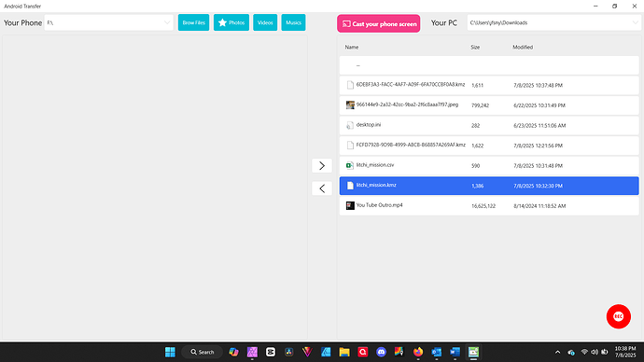644x362 pixels.
Task: Click the jpeg thumbnail icon
Action: click(350, 105)
